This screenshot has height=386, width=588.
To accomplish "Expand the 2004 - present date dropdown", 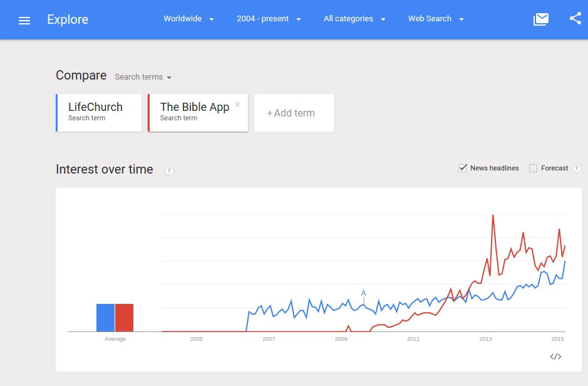I will (269, 19).
